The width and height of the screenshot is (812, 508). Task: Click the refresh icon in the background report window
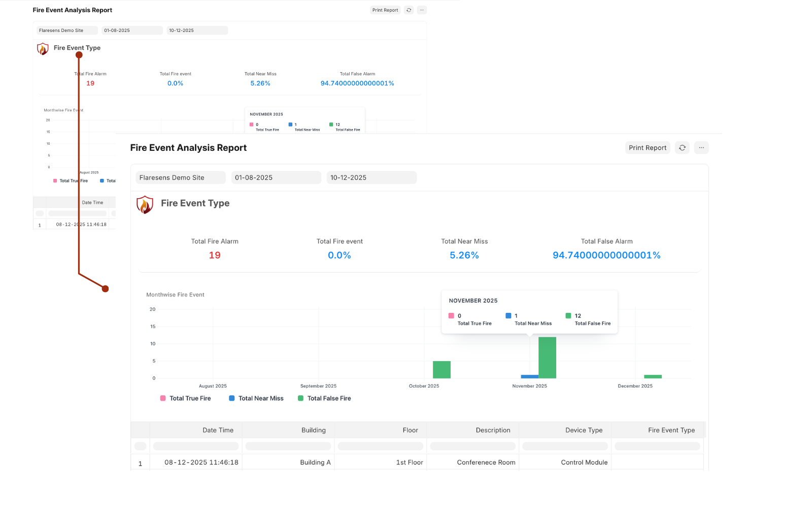[x=409, y=10]
